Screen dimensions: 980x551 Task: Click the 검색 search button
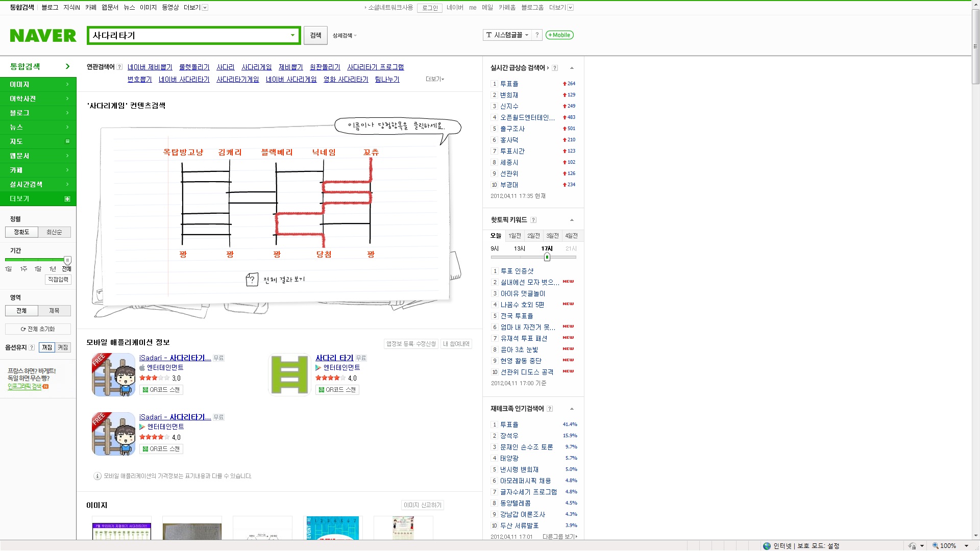coord(315,35)
